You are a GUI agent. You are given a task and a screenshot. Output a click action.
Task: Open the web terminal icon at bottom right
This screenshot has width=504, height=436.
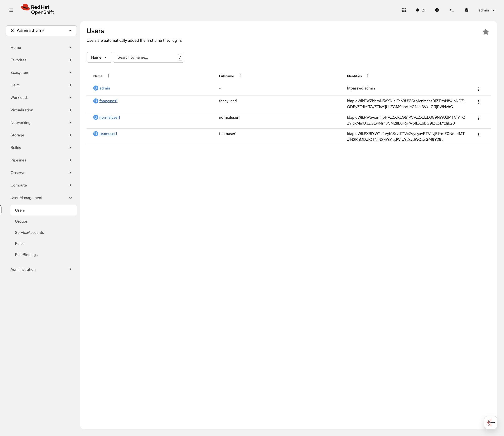(x=490, y=422)
